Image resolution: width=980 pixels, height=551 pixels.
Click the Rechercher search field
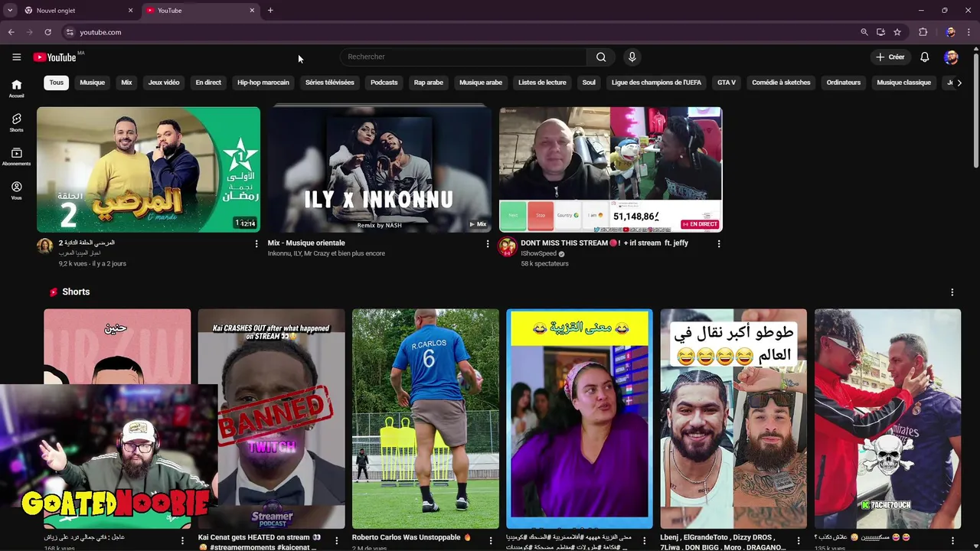tap(463, 57)
